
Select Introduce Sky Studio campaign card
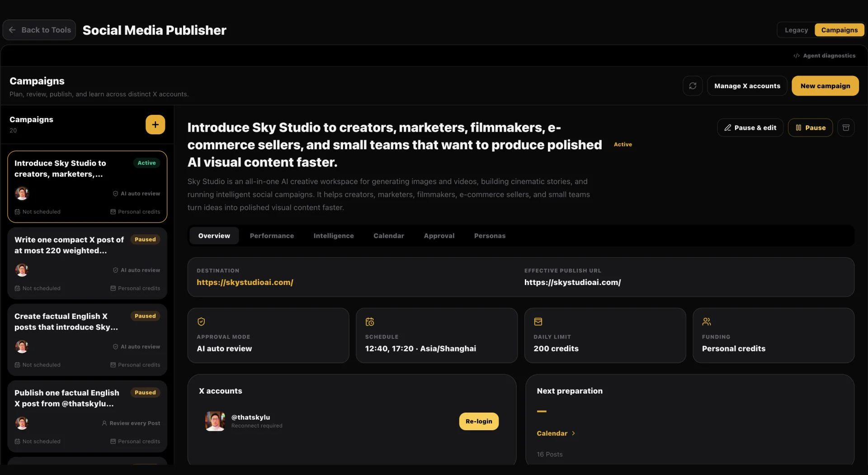point(87,187)
